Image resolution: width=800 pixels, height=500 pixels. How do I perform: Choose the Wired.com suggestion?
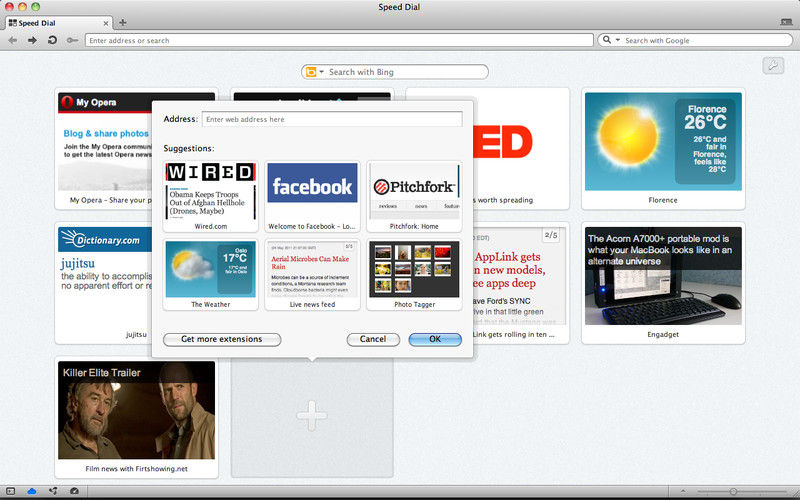point(210,196)
